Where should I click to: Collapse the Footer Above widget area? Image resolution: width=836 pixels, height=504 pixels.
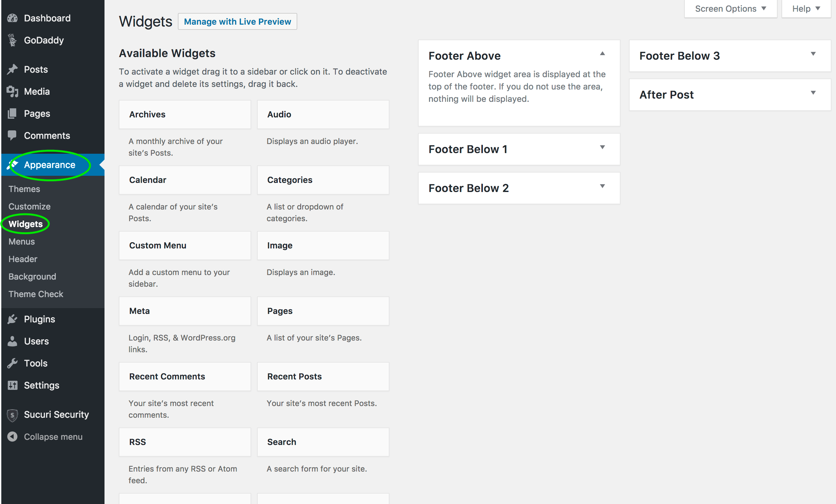602,54
